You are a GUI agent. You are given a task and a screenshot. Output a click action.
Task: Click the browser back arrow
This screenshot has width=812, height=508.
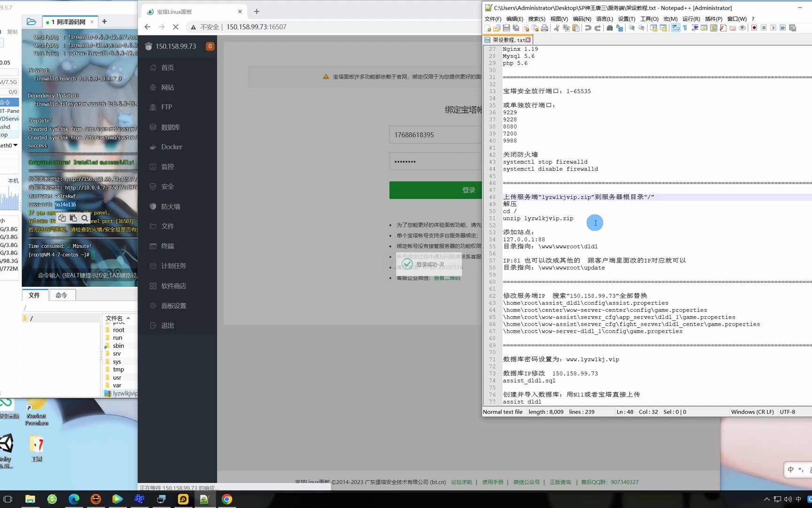[x=148, y=27]
